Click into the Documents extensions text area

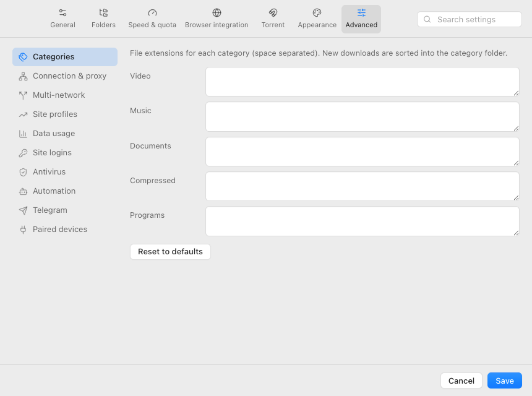[363, 152]
